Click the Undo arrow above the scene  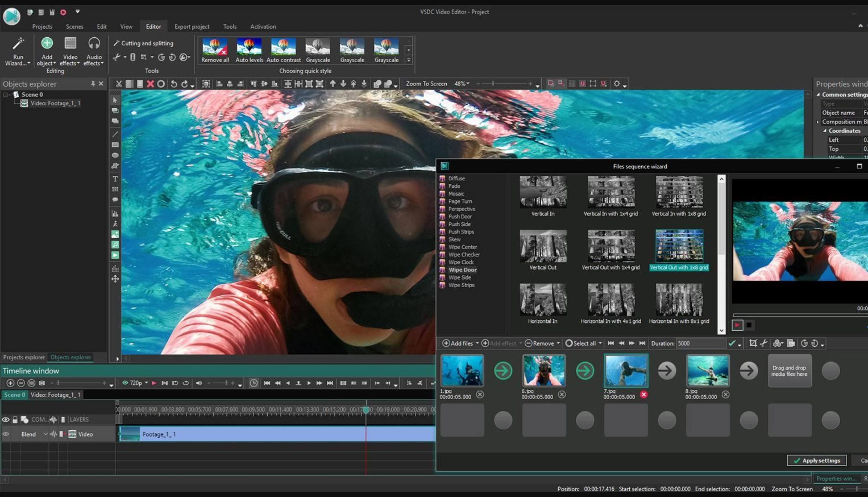tap(174, 84)
